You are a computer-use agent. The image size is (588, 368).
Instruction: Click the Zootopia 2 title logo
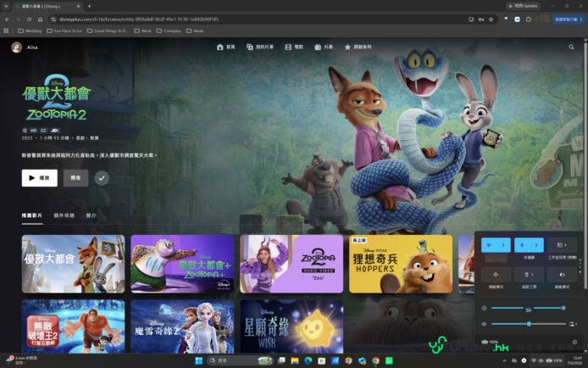(x=57, y=98)
